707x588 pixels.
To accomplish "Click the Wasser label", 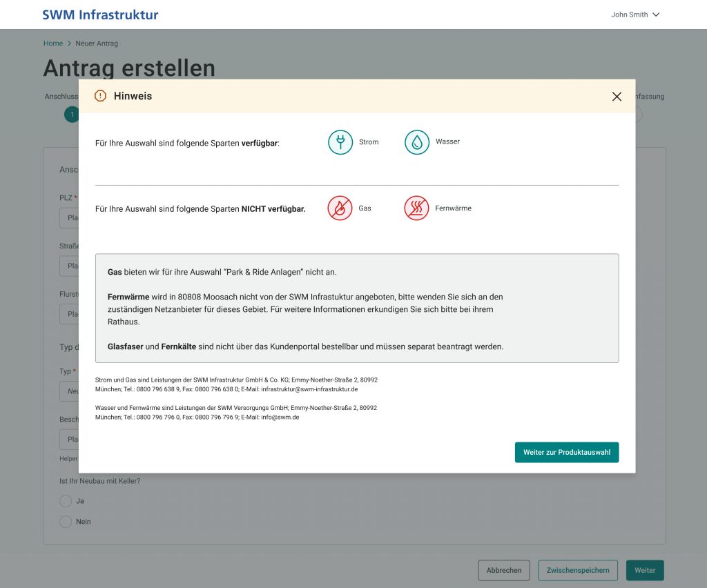I will (447, 141).
